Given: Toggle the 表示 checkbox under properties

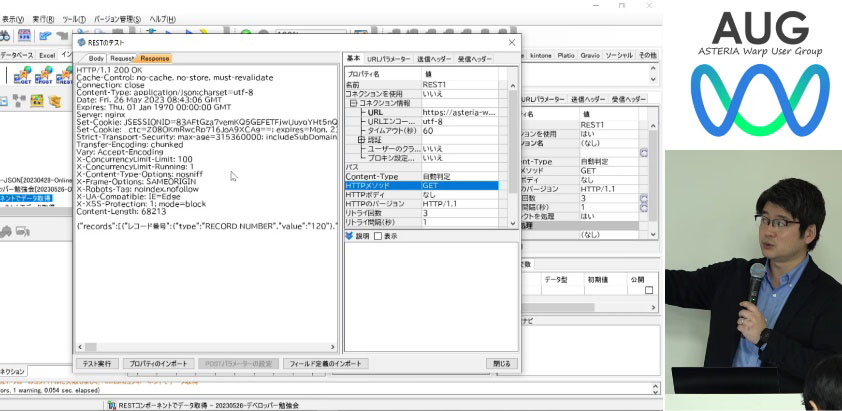Looking at the screenshot, I should [378, 236].
